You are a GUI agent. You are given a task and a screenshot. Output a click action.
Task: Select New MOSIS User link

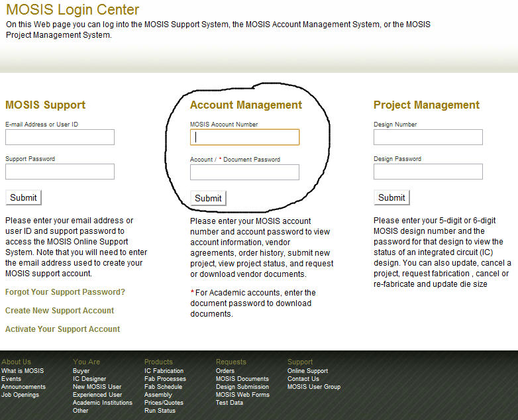[x=97, y=387]
